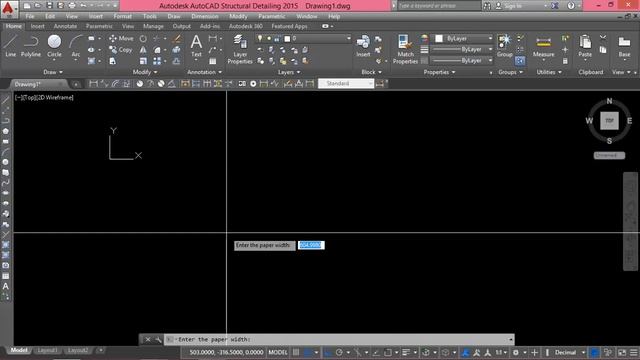Click the Rotate tool icon
640x360 pixels.
pyautogui.click(x=143, y=39)
